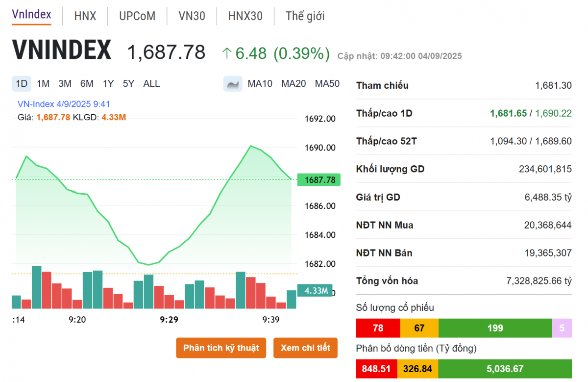The image size is (588, 382).
Task: Switch chart range to 1M
Action: tap(43, 84)
